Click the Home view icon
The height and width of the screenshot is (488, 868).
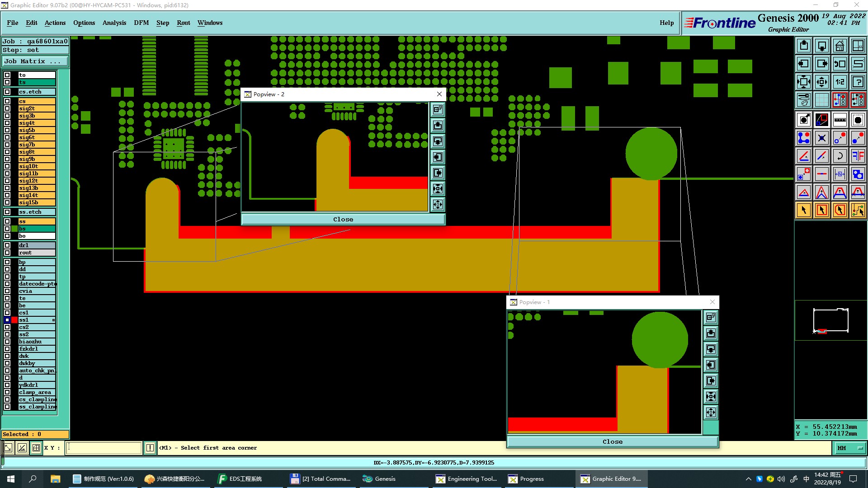840,46
